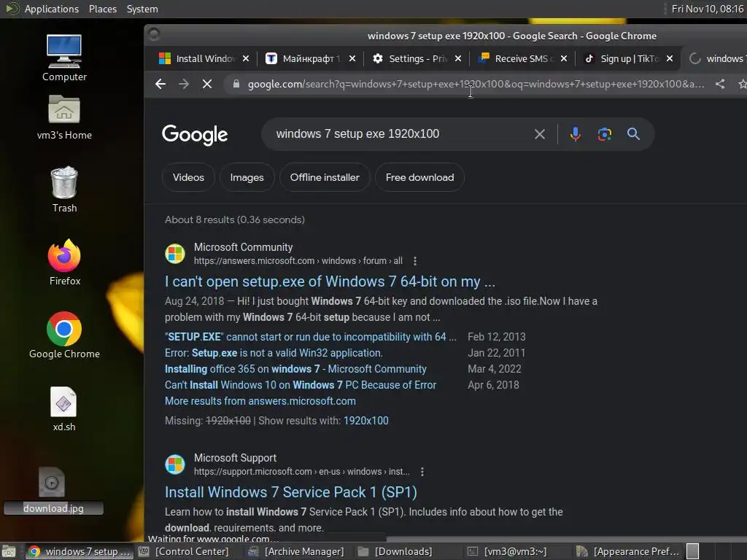Open 'SETUP.EXE cannot start' sublink
This screenshot has width=747, height=560.
311,337
